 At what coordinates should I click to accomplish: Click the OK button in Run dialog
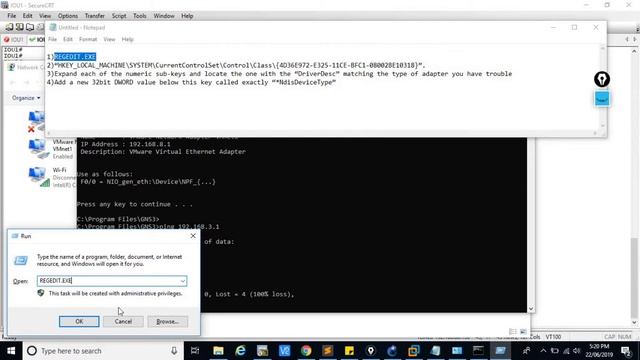[79, 321]
